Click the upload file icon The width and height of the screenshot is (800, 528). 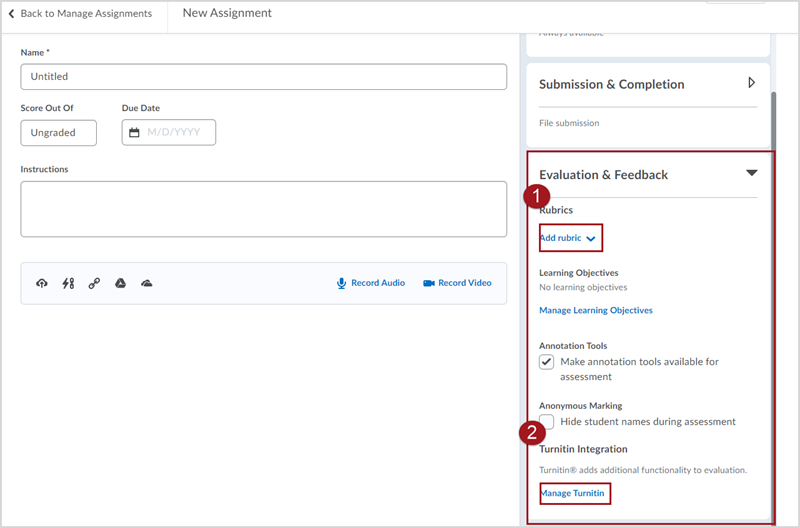pyautogui.click(x=42, y=283)
